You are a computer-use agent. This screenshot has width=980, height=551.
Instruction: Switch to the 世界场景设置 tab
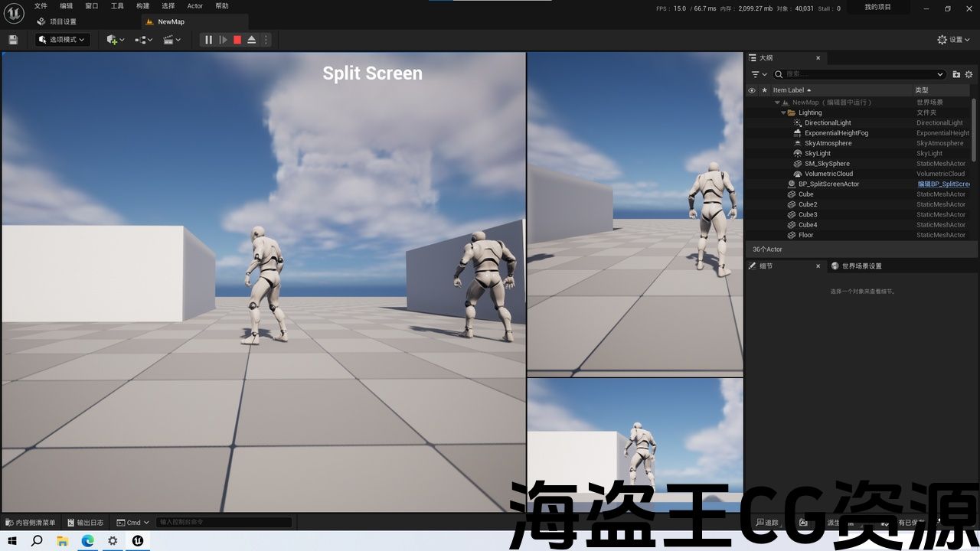pos(861,266)
